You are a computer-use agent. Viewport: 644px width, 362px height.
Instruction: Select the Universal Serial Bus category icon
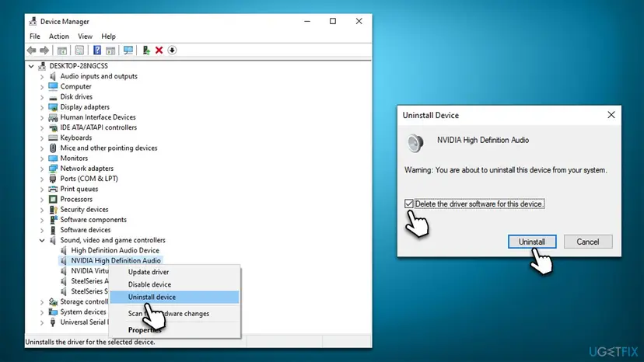point(53,322)
